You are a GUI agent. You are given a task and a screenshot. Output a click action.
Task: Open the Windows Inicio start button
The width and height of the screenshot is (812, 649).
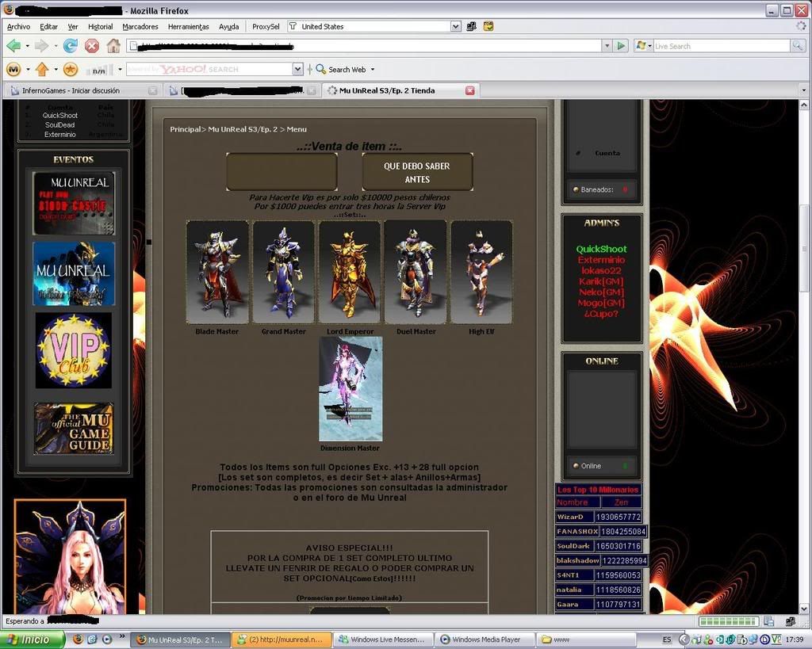point(32,639)
